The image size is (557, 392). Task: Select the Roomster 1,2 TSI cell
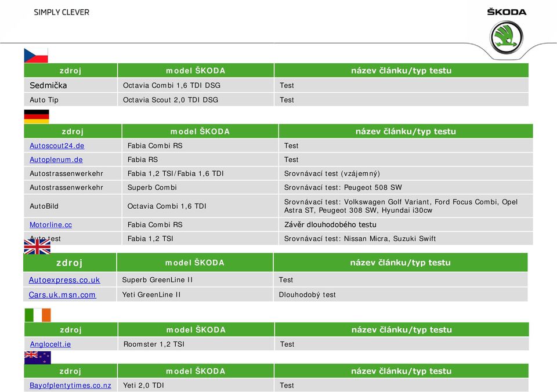pyautogui.click(x=196, y=344)
